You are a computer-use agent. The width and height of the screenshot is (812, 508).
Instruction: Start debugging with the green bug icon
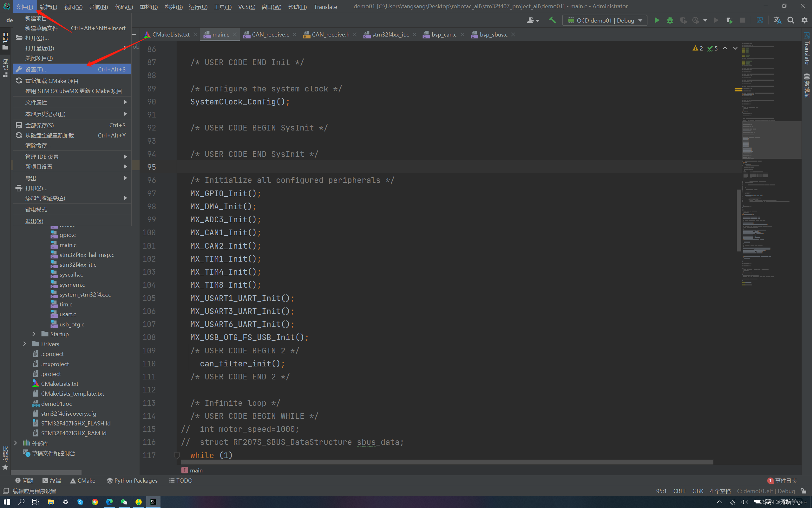coord(670,20)
